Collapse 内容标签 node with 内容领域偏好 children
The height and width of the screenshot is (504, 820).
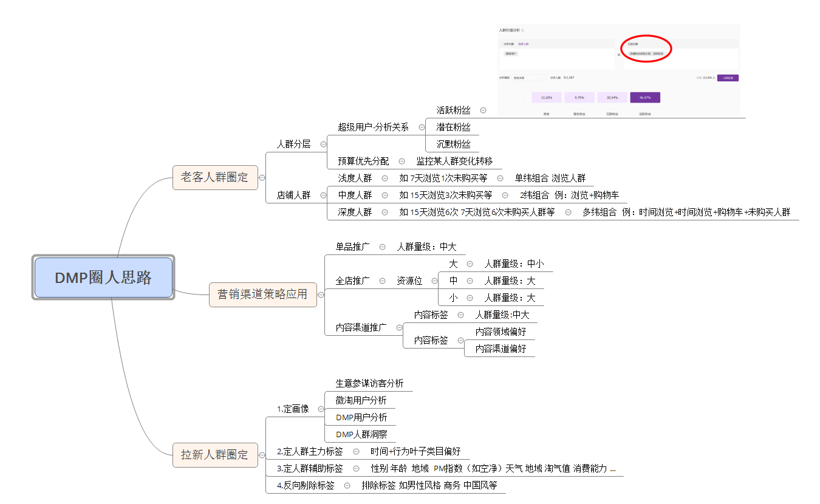click(x=460, y=341)
